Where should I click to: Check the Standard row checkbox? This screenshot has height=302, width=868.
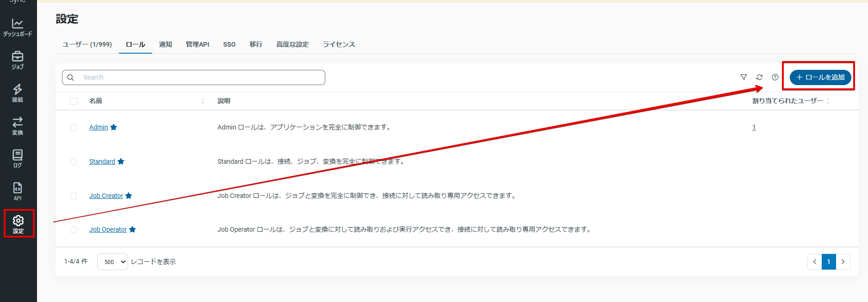pyautogui.click(x=74, y=162)
